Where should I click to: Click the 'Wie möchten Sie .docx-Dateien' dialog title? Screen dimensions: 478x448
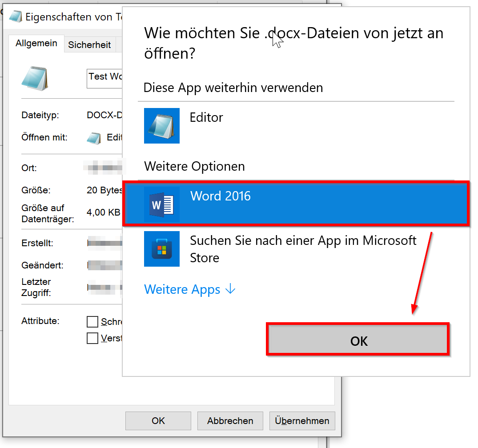pyautogui.click(x=293, y=43)
